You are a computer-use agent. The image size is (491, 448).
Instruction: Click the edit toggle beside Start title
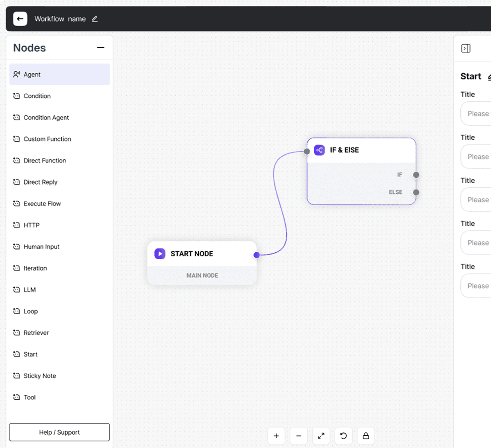click(489, 77)
